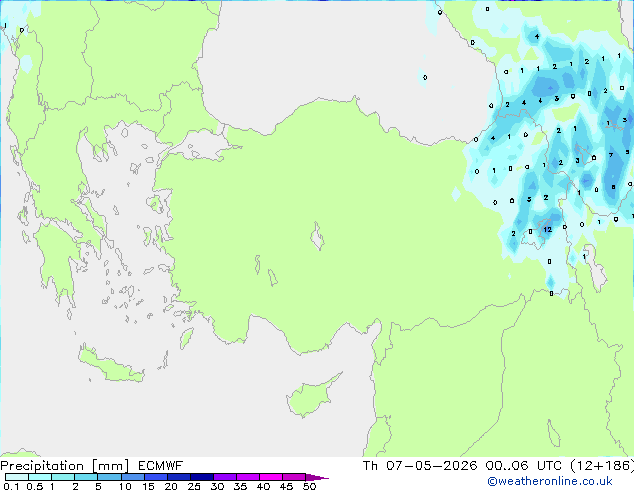Click the 2–5 mm legend color swatch

tap(86, 477)
